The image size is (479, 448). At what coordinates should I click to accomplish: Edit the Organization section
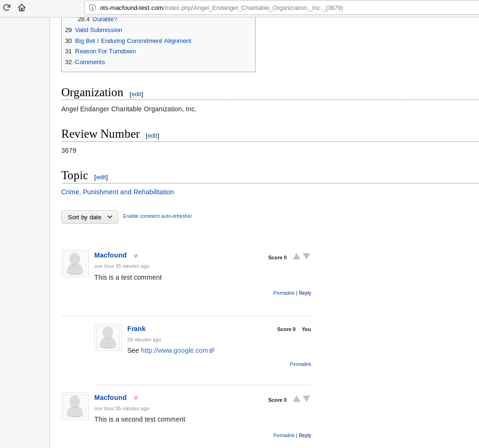click(136, 94)
